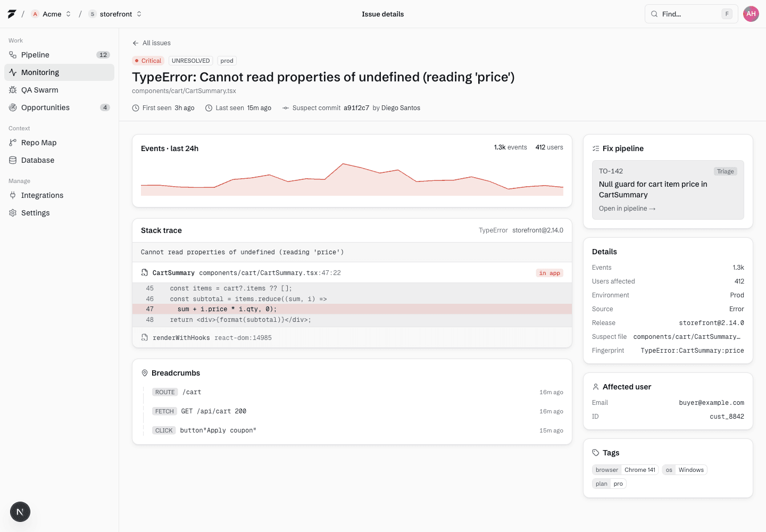Click the suspect commit icon
This screenshot has width=766, height=532.
point(286,108)
